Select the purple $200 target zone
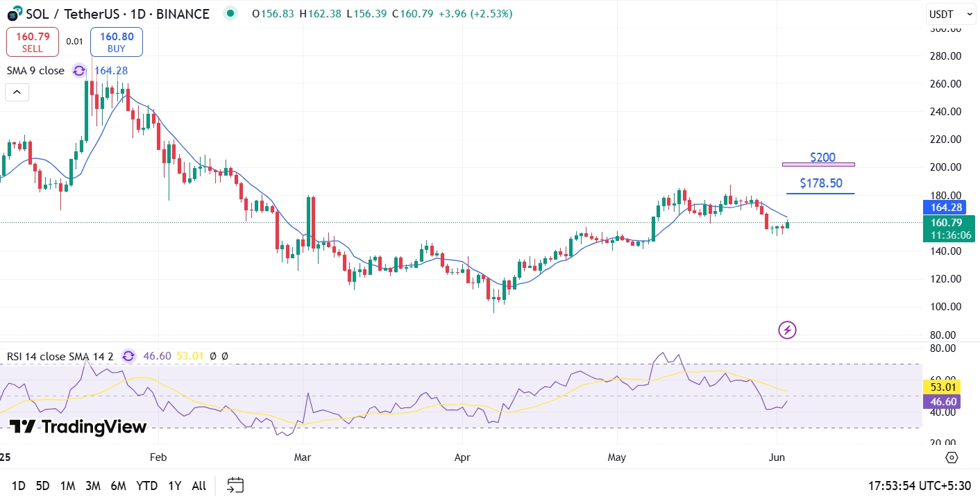 [818, 165]
